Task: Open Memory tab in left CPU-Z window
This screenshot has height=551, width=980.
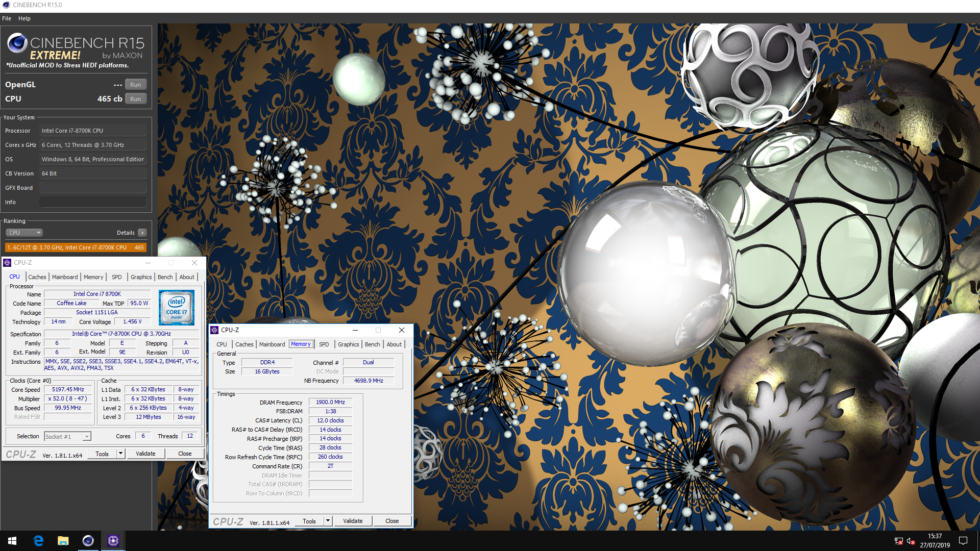Action: pyautogui.click(x=93, y=277)
